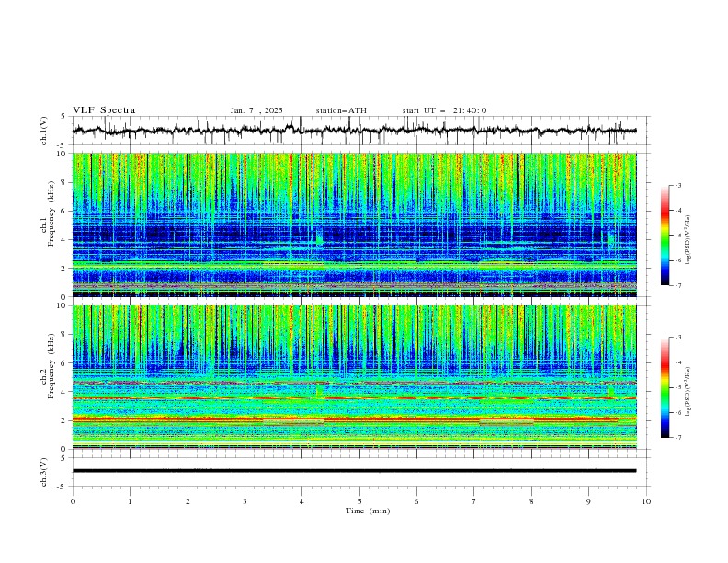Click the "-3" tick on ch.1 color bar
The image size is (728, 563).
(x=677, y=185)
